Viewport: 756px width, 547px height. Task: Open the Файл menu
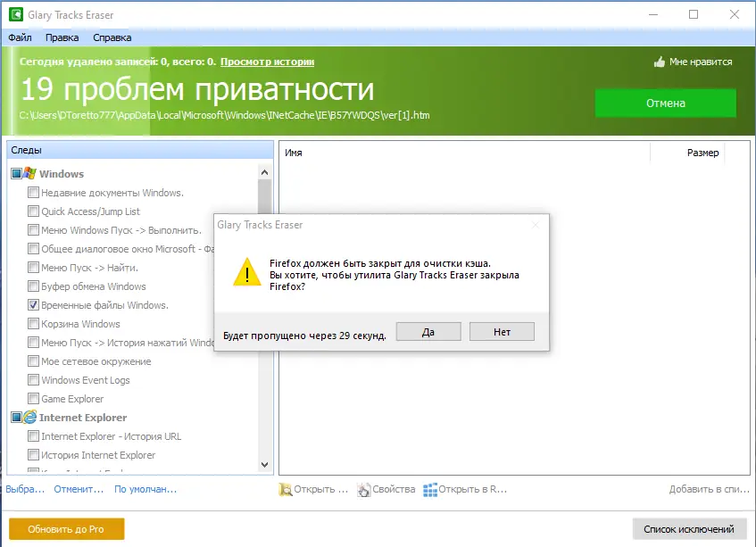20,37
